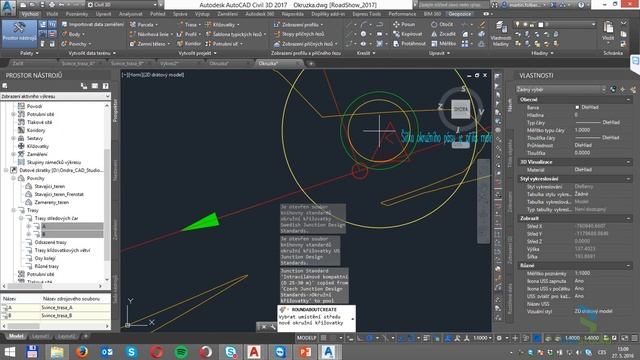This screenshot has width=640, height=360.
Task: Click the Potrubní síť tool
Action: [225, 44]
